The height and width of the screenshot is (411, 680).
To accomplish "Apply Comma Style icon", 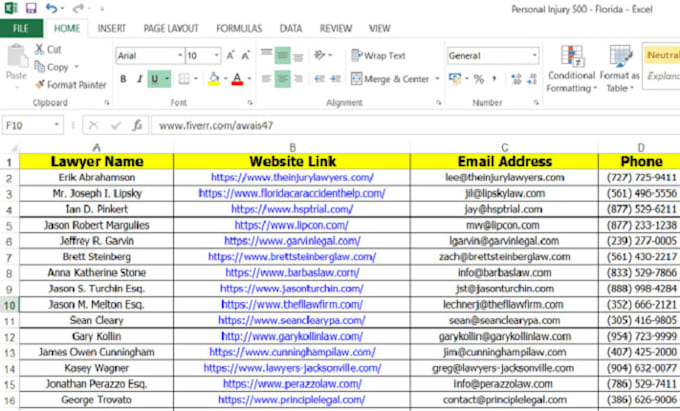I will [494, 79].
